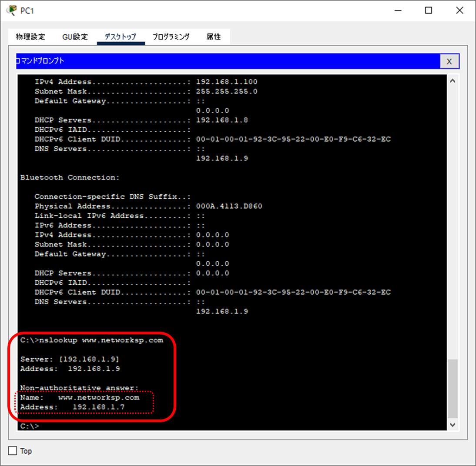
Task: Click Connection-specific DNS Suffix line
Action: click(x=112, y=196)
